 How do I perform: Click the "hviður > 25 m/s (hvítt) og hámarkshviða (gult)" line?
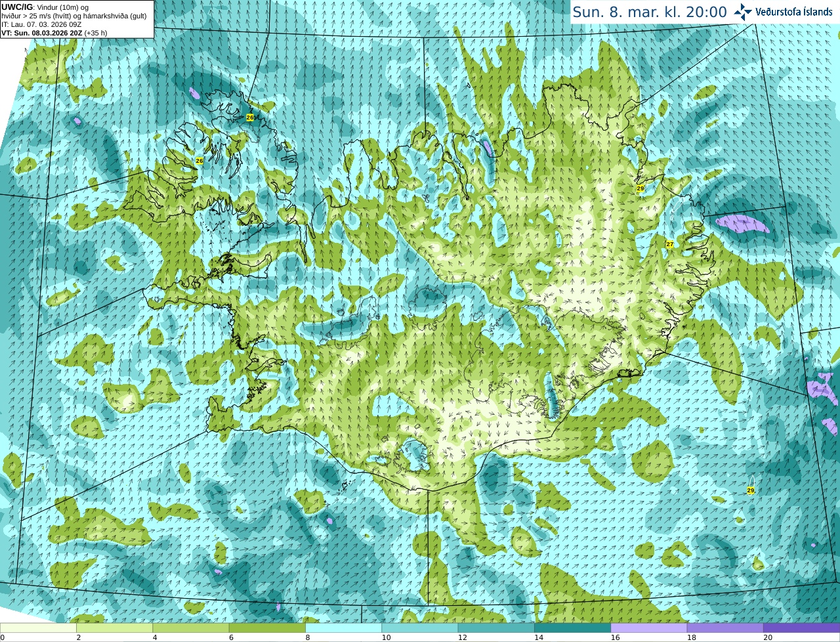74,16
